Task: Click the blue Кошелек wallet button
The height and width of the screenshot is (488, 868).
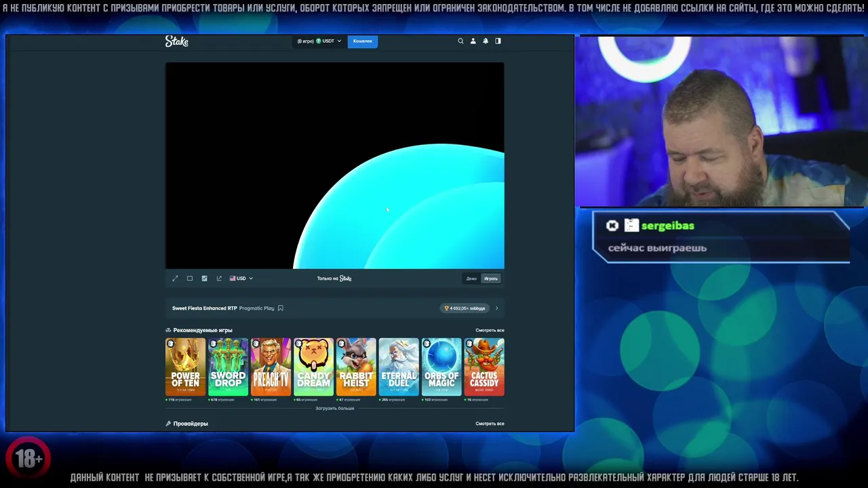Action: tap(363, 41)
